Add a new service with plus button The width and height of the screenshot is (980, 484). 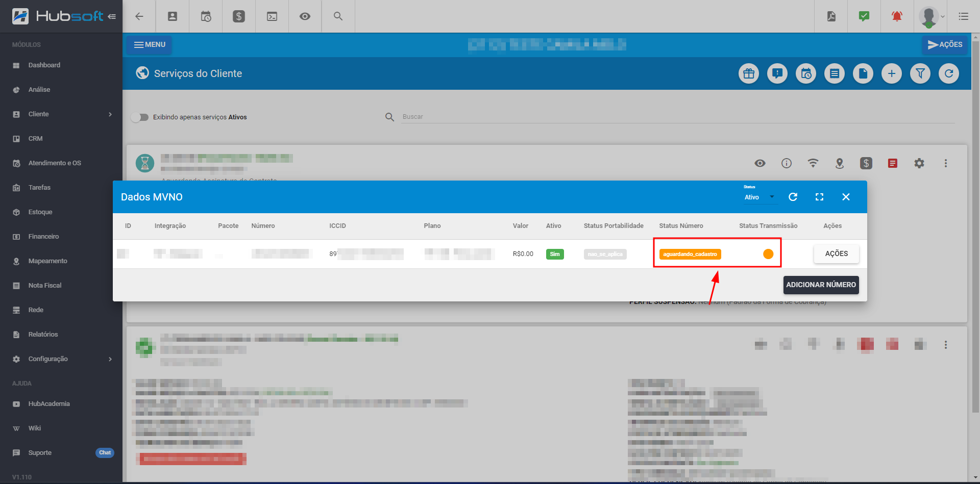point(892,73)
